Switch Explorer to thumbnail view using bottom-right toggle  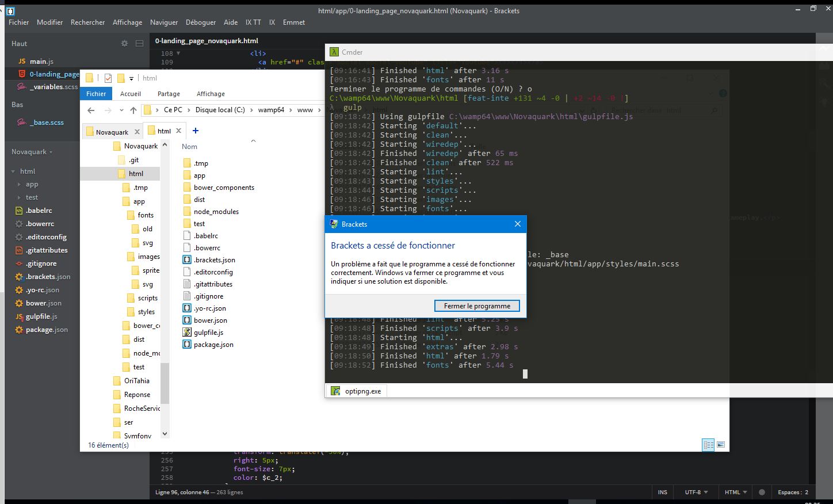point(720,445)
